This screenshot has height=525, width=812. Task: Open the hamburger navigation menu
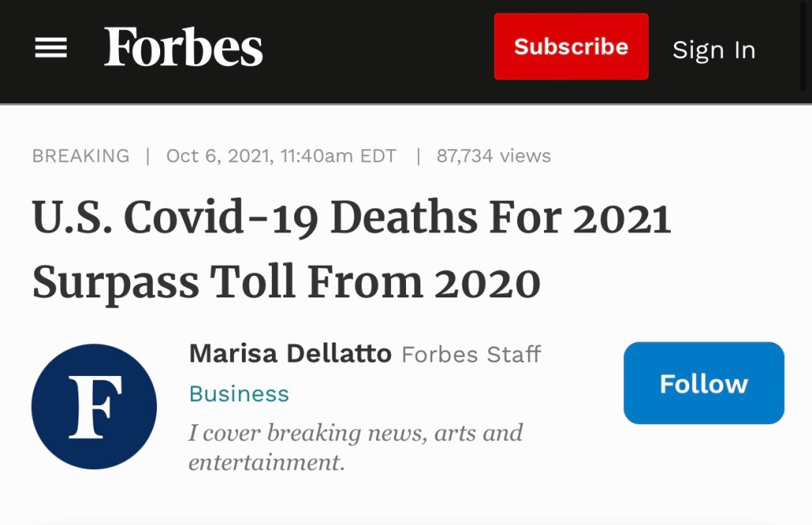pyautogui.click(x=51, y=49)
